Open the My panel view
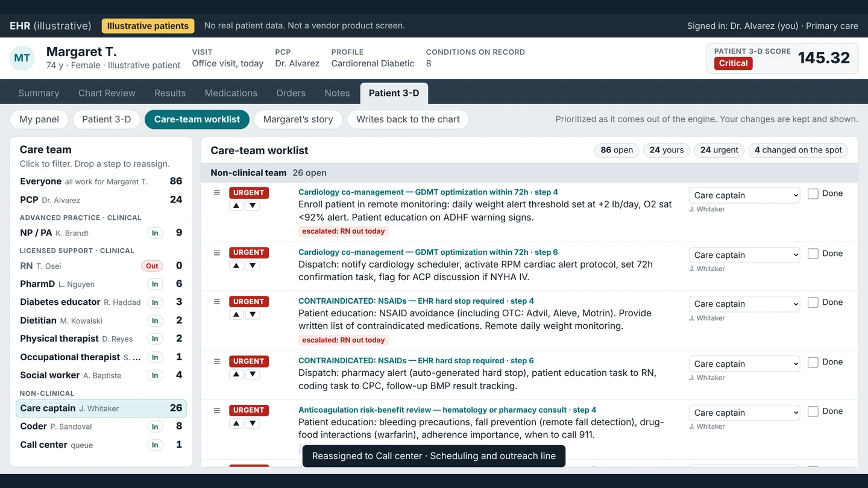The width and height of the screenshot is (868, 488). click(x=39, y=119)
